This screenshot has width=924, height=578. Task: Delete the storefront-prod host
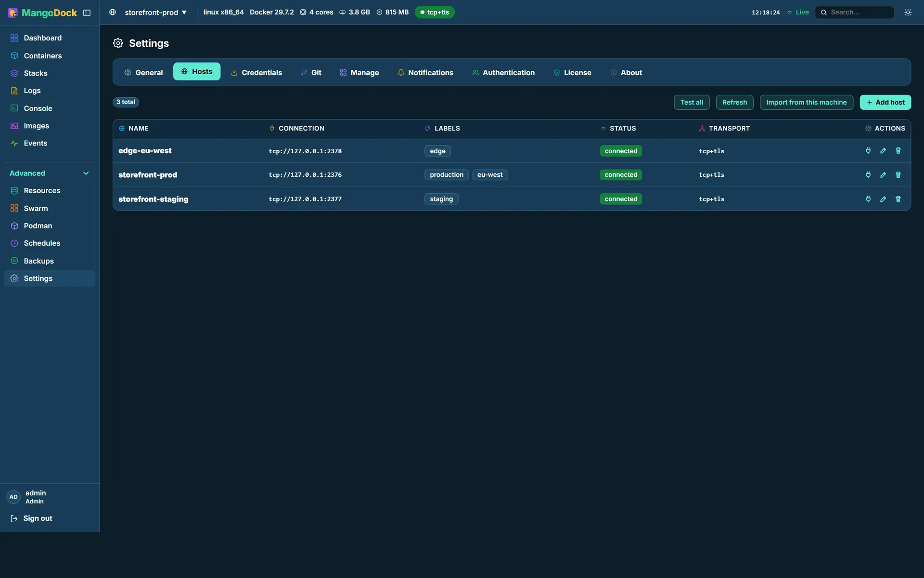tap(898, 175)
